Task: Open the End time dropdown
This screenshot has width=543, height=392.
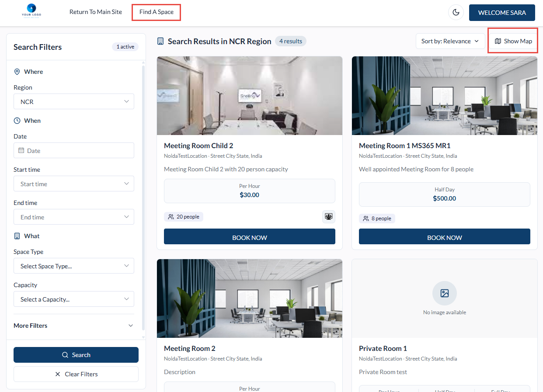Action: 74,217
